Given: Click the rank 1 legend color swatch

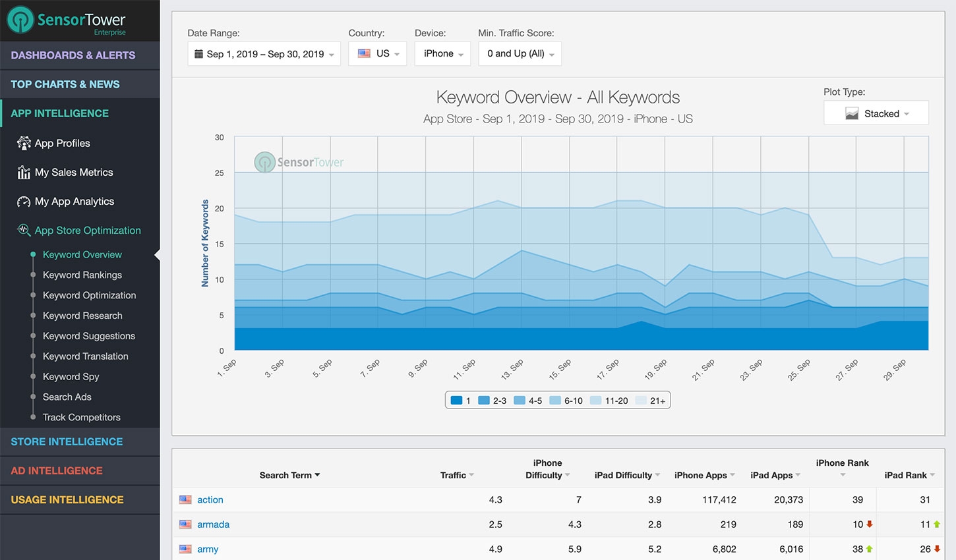Looking at the screenshot, I should point(456,401).
